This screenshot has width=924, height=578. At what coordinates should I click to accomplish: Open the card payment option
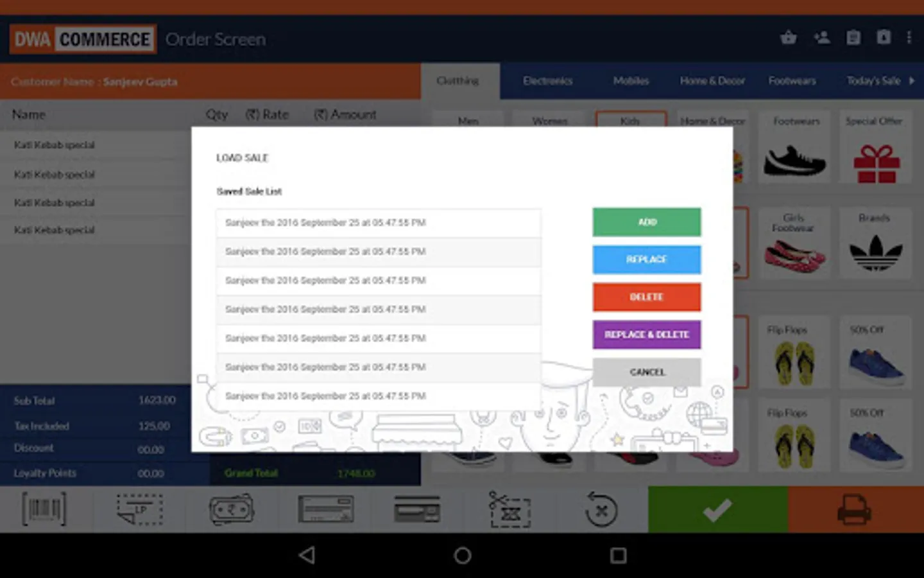[417, 509]
